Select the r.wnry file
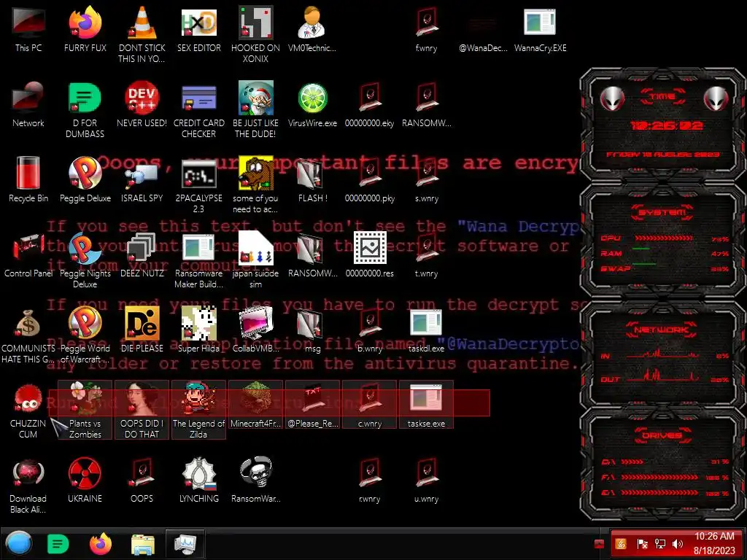747x560 pixels. (369, 480)
